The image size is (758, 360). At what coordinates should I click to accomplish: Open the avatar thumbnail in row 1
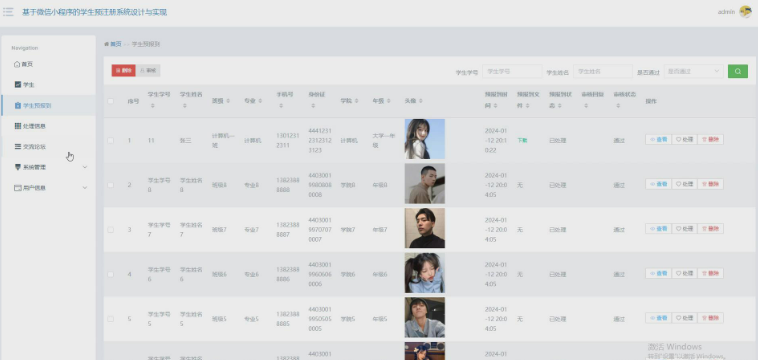(x=424, y=139)
